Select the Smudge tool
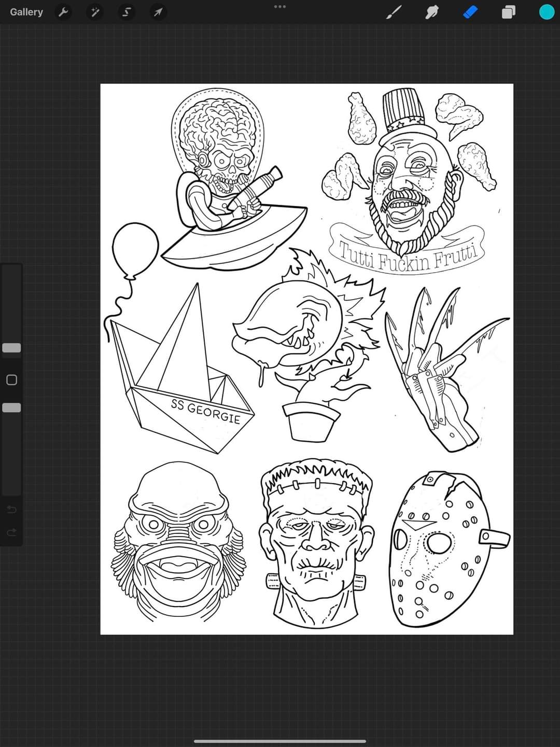 (432, 12)
